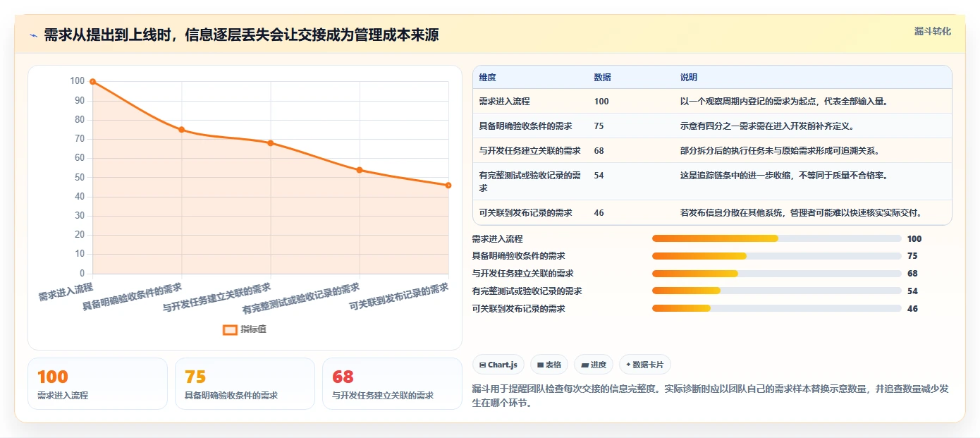Click table cell 可关联到发布记录的需求
The width and height of the screenshot is (980, 438).
[525, 212]
